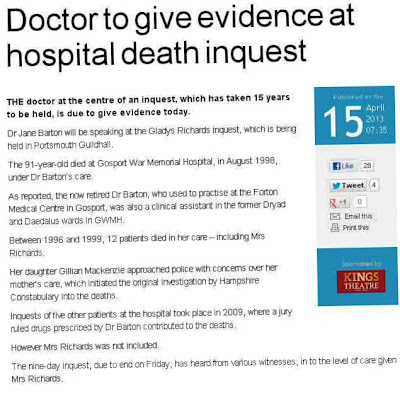Click the article headline about Doctor evidence
Screen dimensions: 400x400
[x=180, y=36]
